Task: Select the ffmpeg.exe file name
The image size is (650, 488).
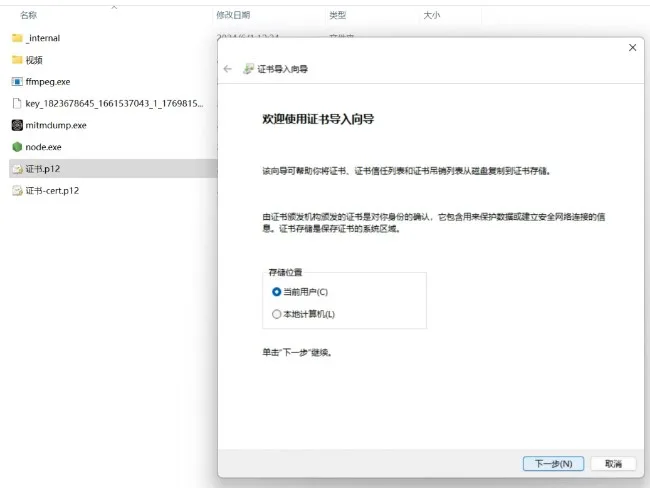Action: pyautogui.click(x=48, y=82)
